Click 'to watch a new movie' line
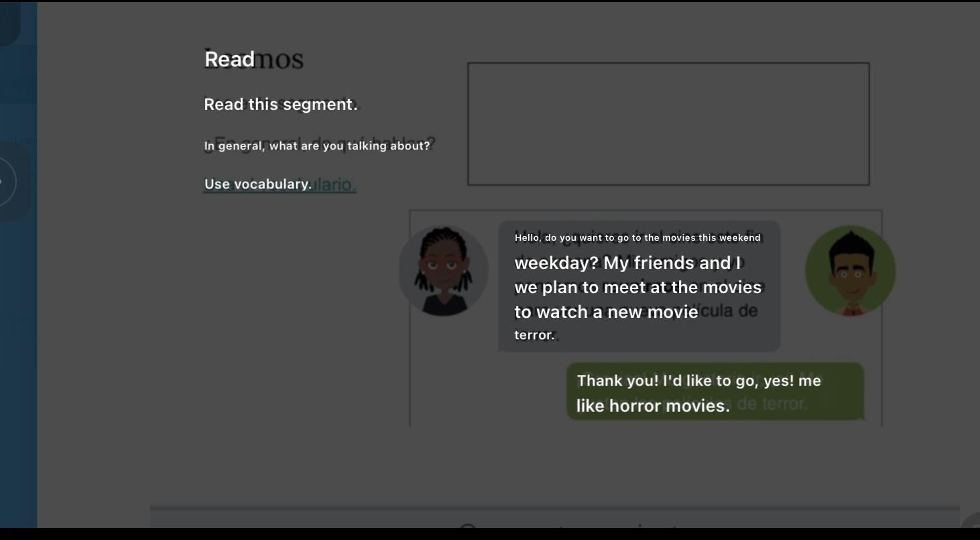Viewport: 980px width, 540px height. 606,313
